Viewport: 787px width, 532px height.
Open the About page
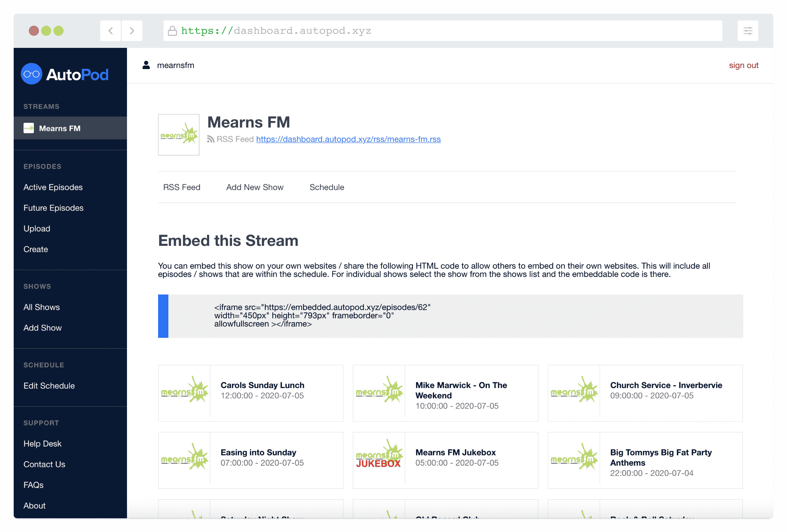pyautogui.click(x=35, y=506)
